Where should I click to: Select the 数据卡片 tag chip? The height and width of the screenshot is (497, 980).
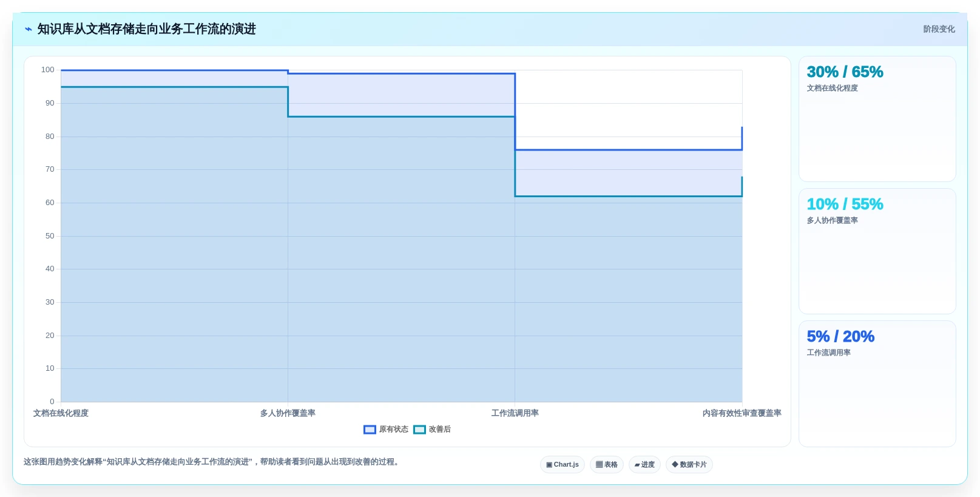[689, 465]
